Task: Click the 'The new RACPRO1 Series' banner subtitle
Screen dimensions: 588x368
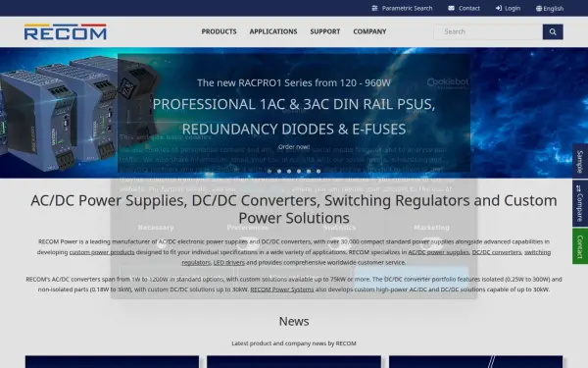Action: click(x=294, y=83)
